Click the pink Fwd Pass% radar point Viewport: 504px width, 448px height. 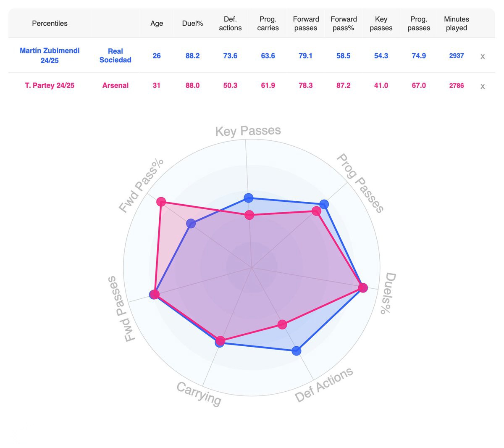pyautogui.click(x=161, y=202)
